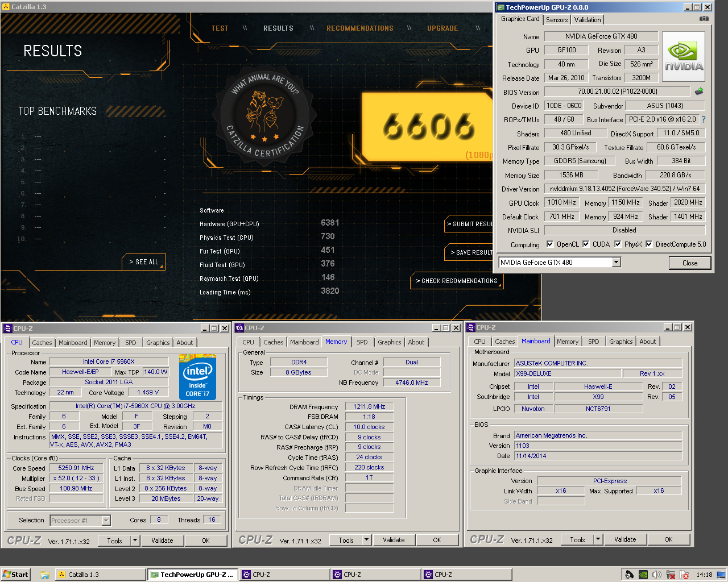The image size is (728, 582).
Task: Click SUBMIT RESULT in Catzilla
Action: (470, 224)
